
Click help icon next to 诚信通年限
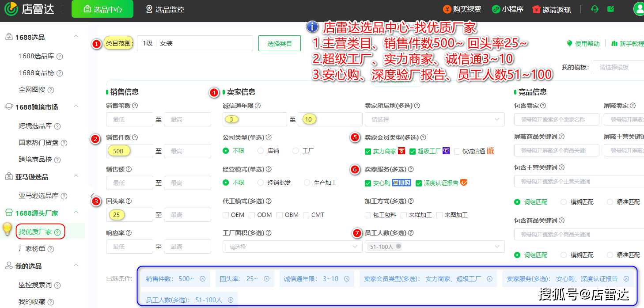pos(258,106)
